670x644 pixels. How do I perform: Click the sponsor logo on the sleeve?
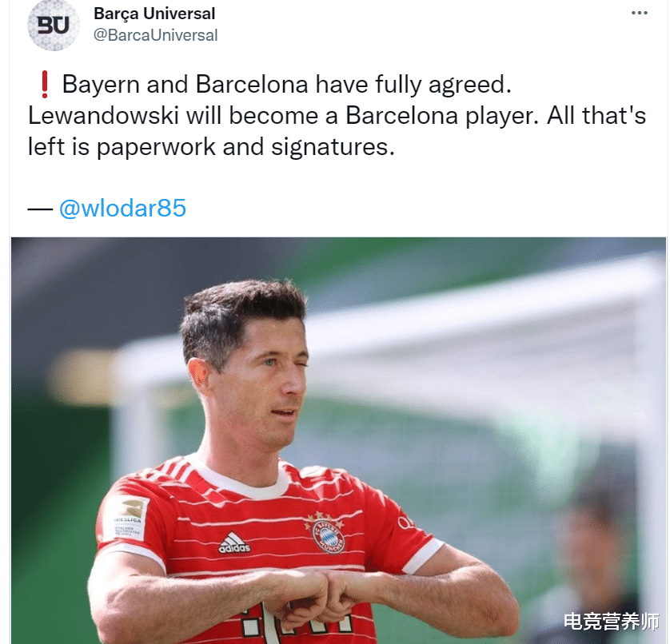point(406,522)
